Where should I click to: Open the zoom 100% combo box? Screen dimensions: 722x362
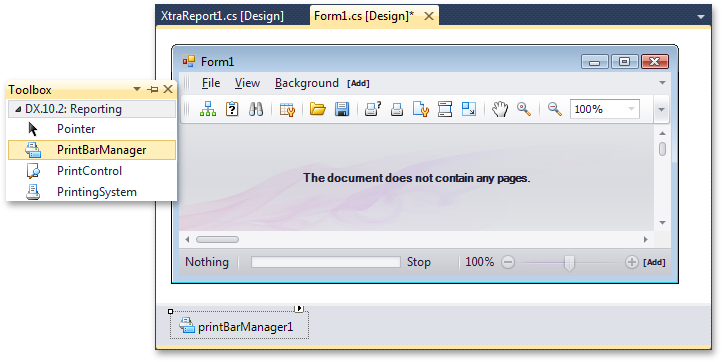pyautogui.click(x=605, y=109)
